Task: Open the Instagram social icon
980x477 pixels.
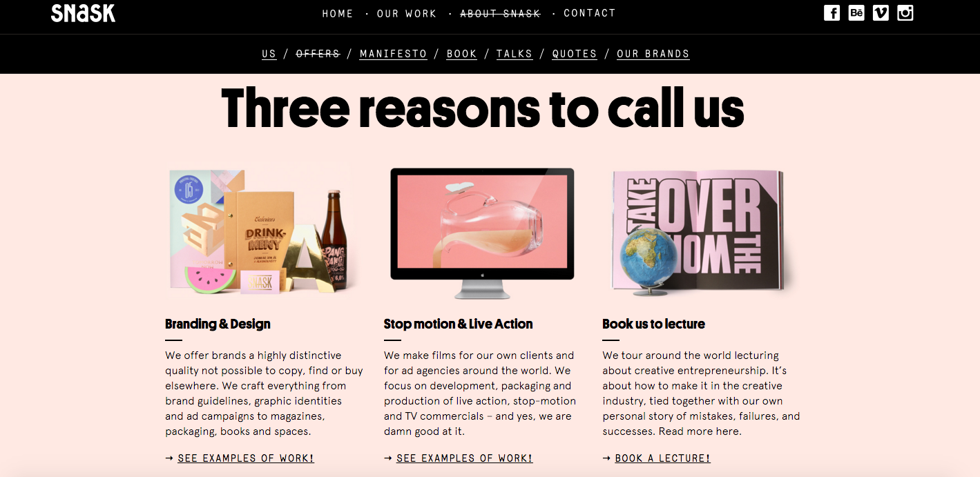Action: [x=905, y=12]
